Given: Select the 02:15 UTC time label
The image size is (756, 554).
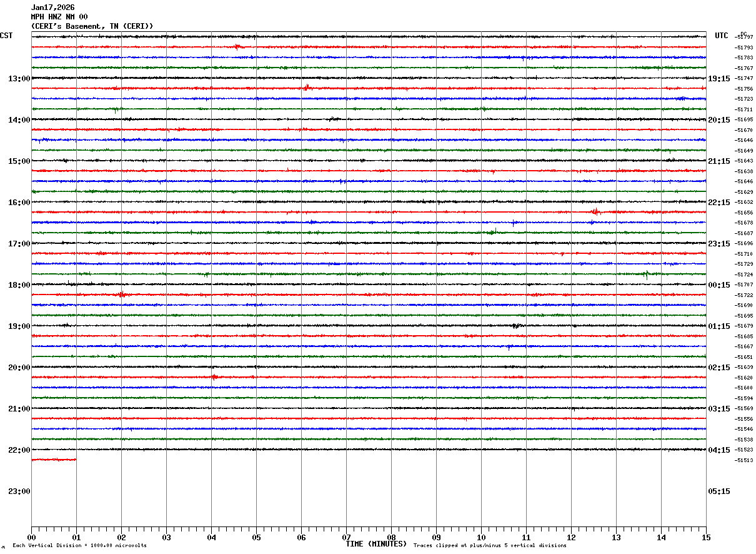Looking at the screenshot, I should [x=719, y=368].
